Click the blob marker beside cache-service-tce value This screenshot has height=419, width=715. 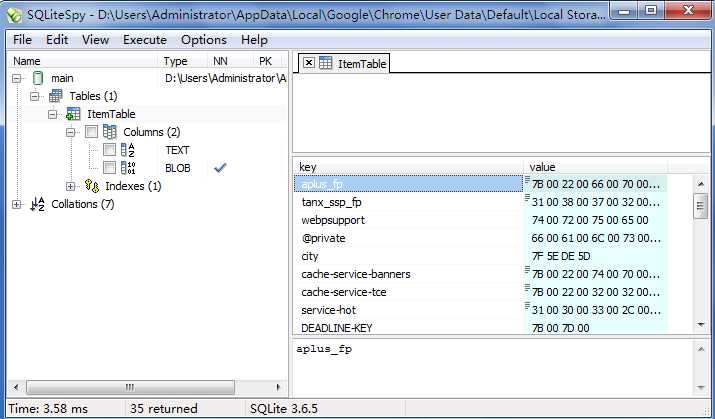coord(527,288)
